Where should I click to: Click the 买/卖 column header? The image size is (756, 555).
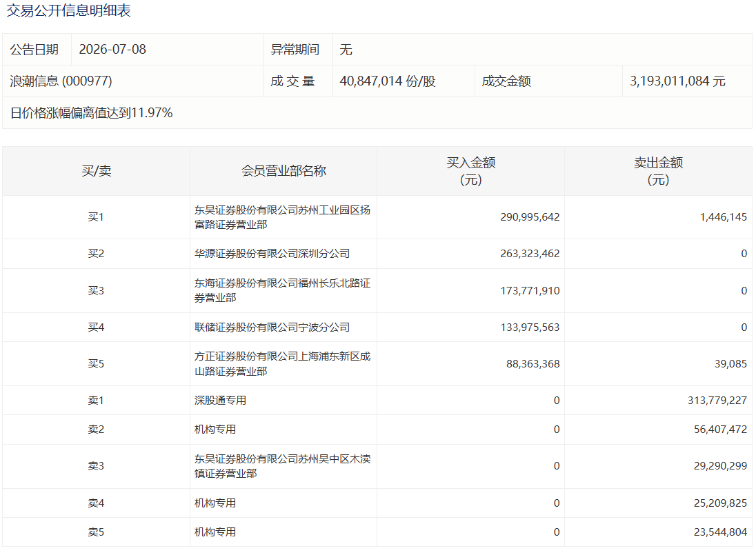(x=97, y=171)
